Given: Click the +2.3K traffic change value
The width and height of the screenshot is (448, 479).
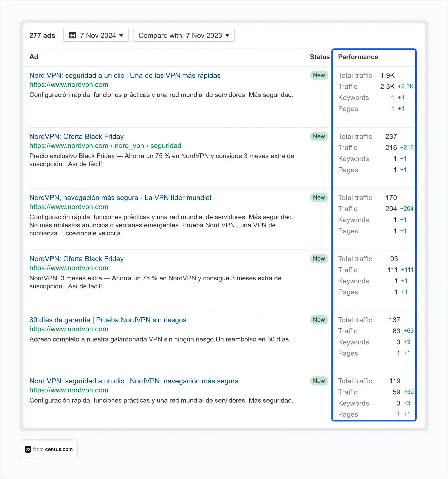Looking at the screenshot, I should click(406, 87).
